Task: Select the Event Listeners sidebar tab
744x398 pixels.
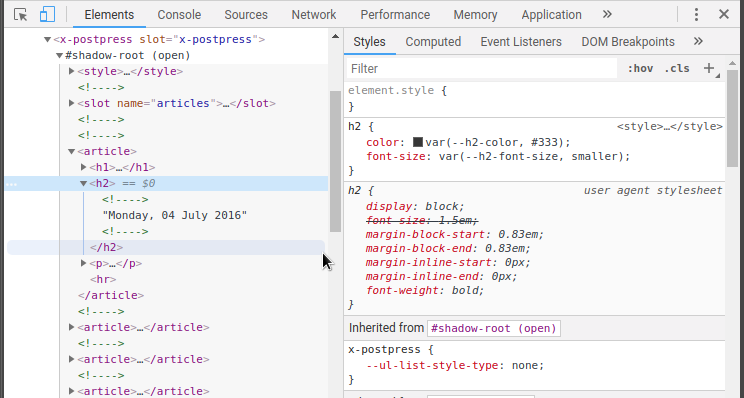Action: pos(521,42)
